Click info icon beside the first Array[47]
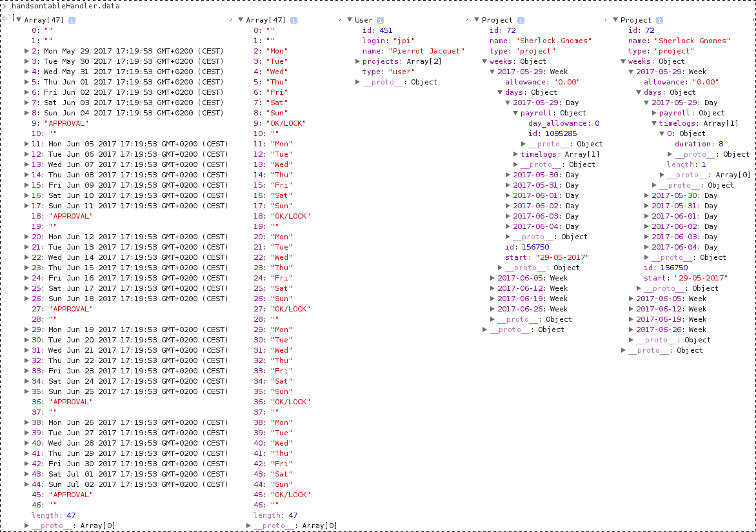 (x=71, y=20)
